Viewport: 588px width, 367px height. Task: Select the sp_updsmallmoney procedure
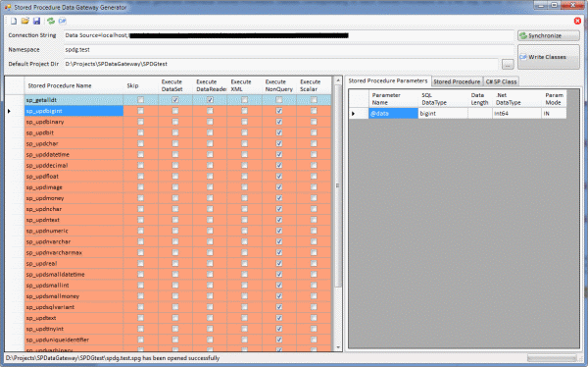point(73,296)
